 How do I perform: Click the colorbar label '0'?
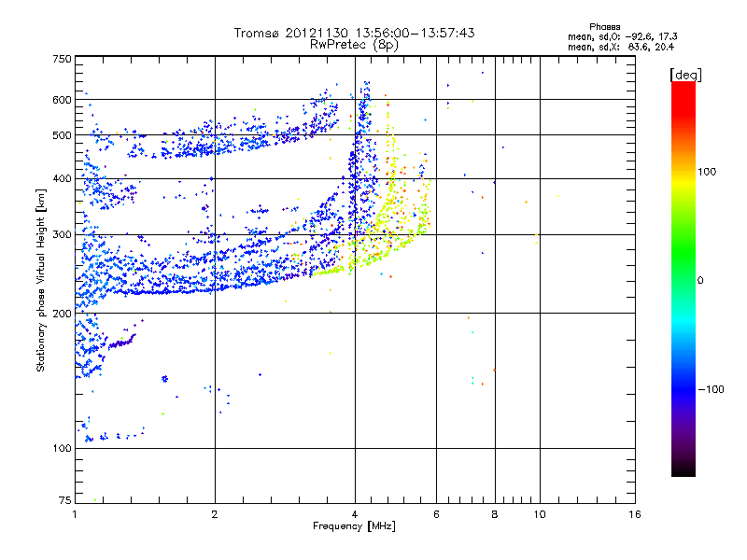click(x=700, y=280)
